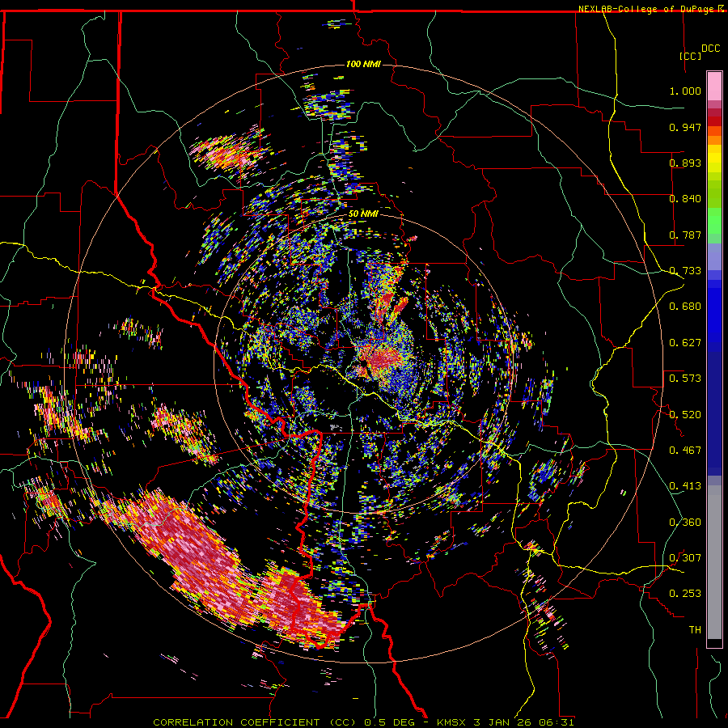Select the 0.947 scale value
The image size is (728, 728).
click(685, 127)
